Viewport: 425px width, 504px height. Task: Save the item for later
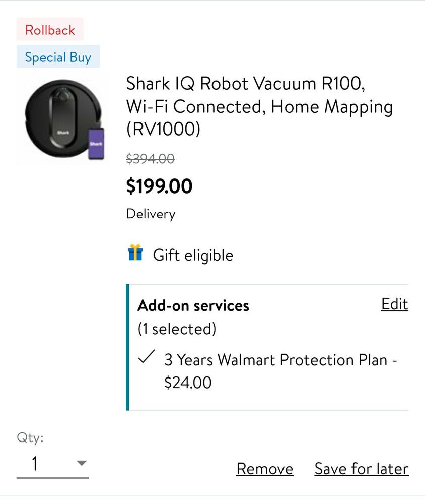click(x=361, y=469)
